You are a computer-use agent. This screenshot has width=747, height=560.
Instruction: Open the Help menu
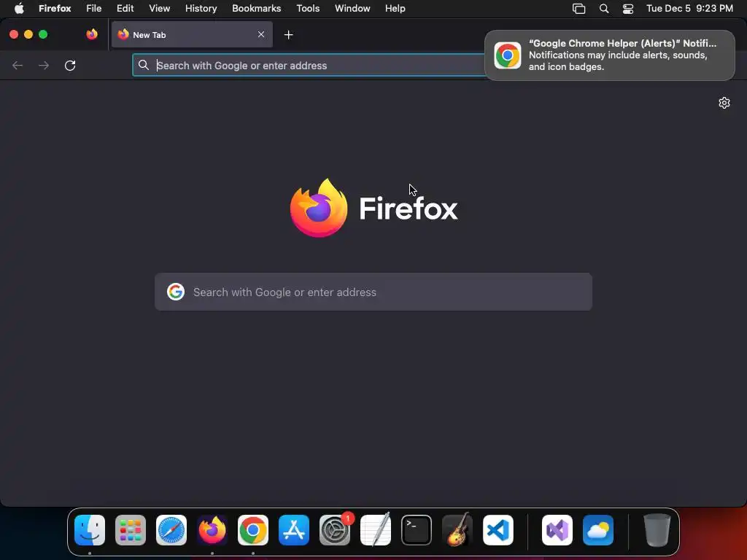click(x=395, y=8)
